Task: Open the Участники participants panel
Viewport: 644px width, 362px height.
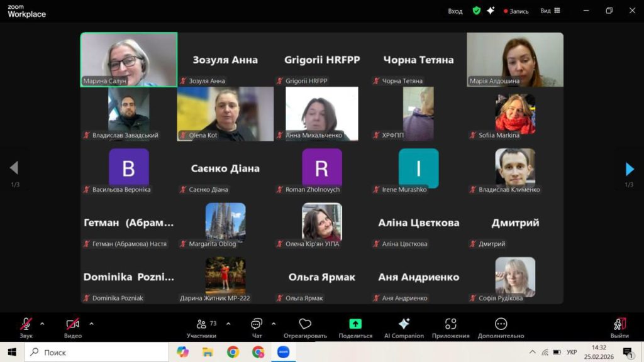Action: [202, 327]
